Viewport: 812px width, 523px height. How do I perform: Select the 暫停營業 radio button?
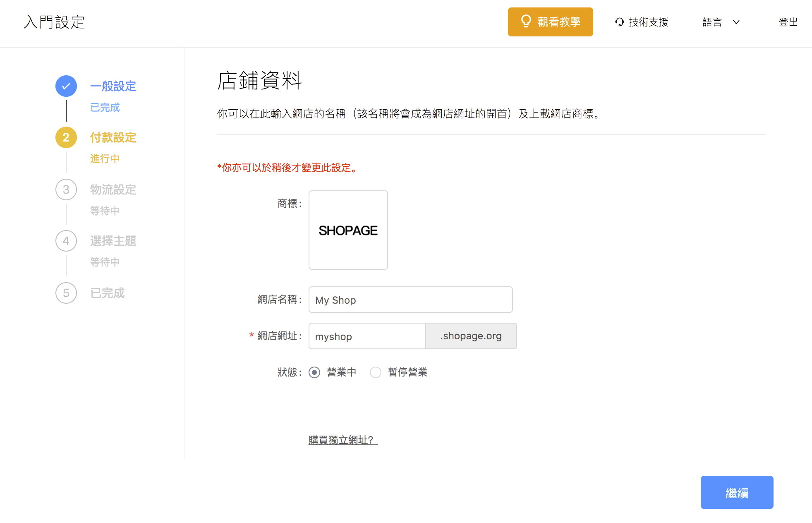click(x=376, y=372)
